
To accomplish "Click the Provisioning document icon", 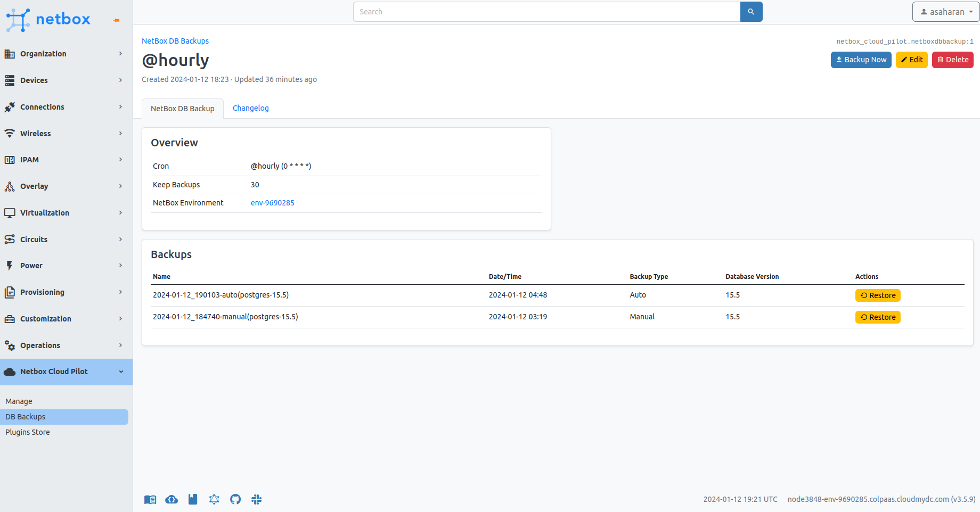I will [x=10, y=292].
